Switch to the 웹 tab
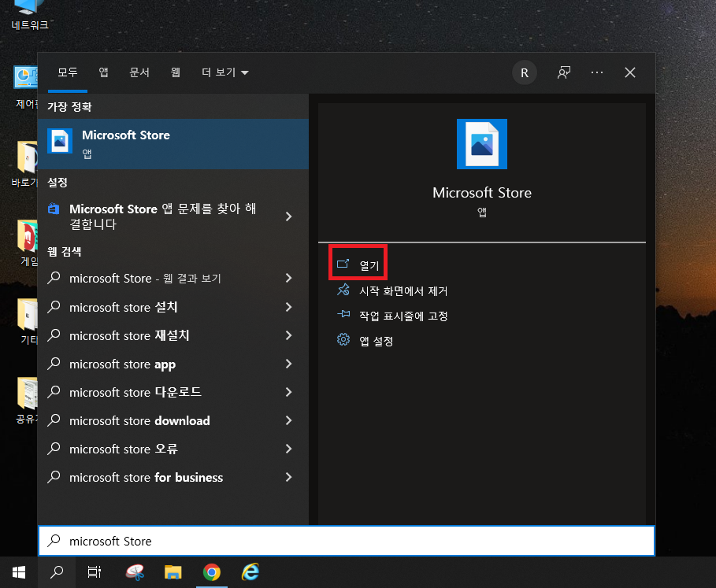The image size is (716, 588). 176,72
